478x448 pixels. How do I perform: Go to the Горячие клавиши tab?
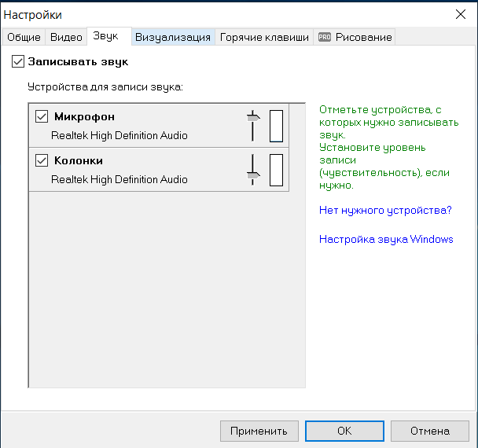click(x=264, y=37)
